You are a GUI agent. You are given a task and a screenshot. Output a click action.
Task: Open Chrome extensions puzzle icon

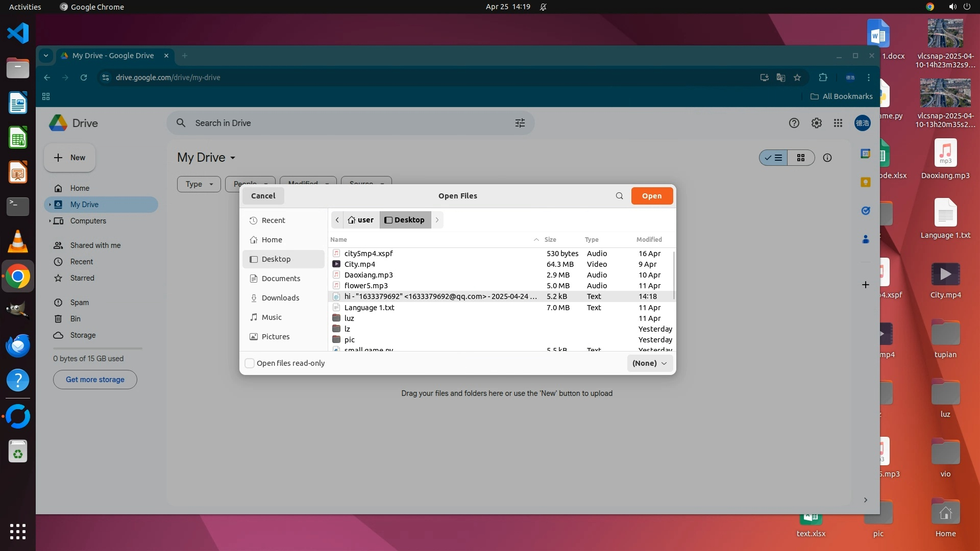(822, 78)
